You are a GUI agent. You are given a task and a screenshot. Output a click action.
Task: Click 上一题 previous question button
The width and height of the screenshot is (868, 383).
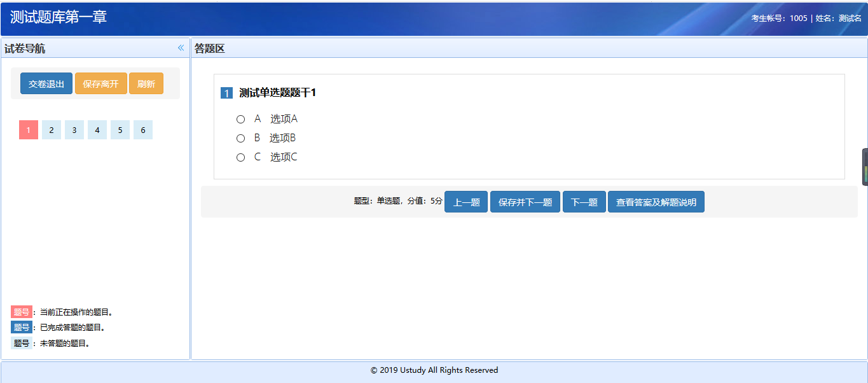(465, 202)
